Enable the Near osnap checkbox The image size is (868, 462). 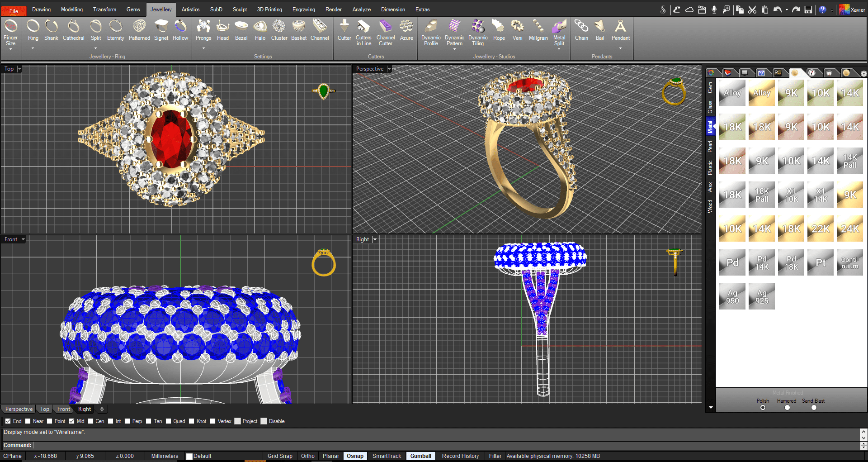[x=28, y=421]
